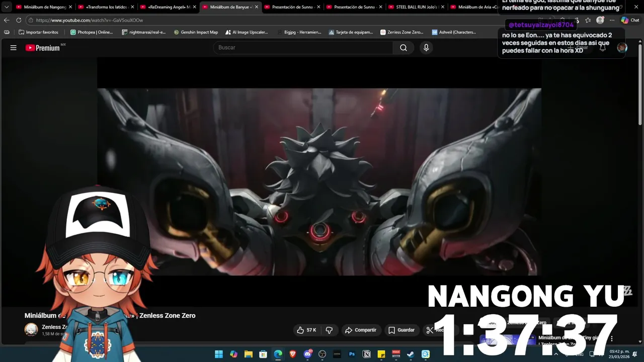
Task: Open the three-dot menu of suggested video
Action: 612,338
